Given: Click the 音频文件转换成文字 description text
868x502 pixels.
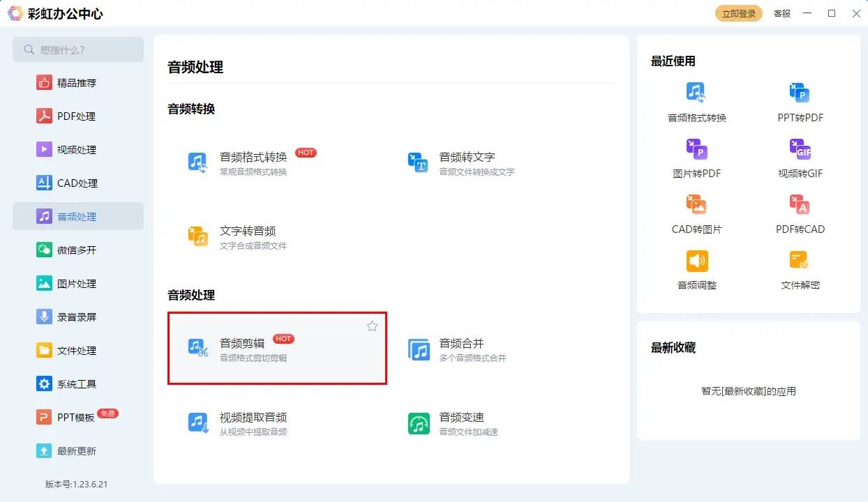Looking at the screenshot, I should coord(477,172).
